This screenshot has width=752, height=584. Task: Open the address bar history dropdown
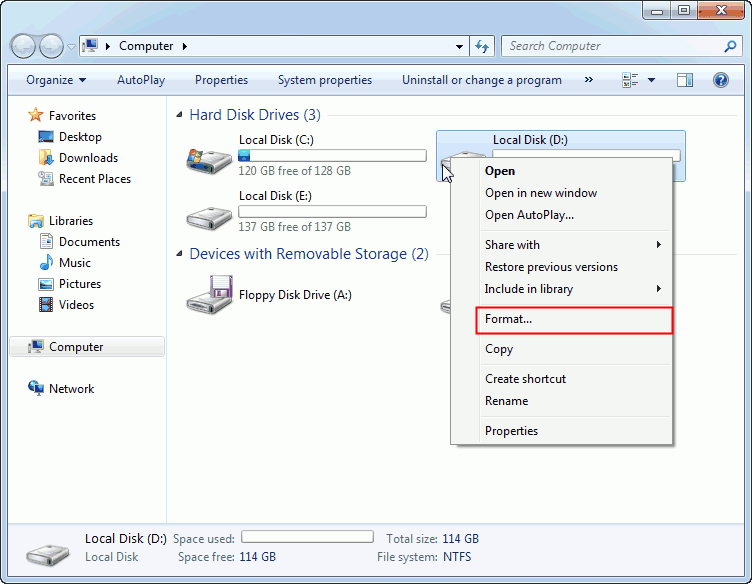(x=459, y=47)
